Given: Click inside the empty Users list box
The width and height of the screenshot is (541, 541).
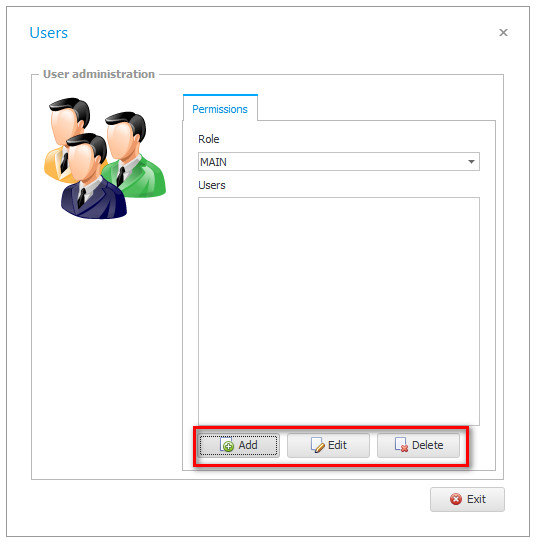Looking at the screenshot, I should (339, 311).
